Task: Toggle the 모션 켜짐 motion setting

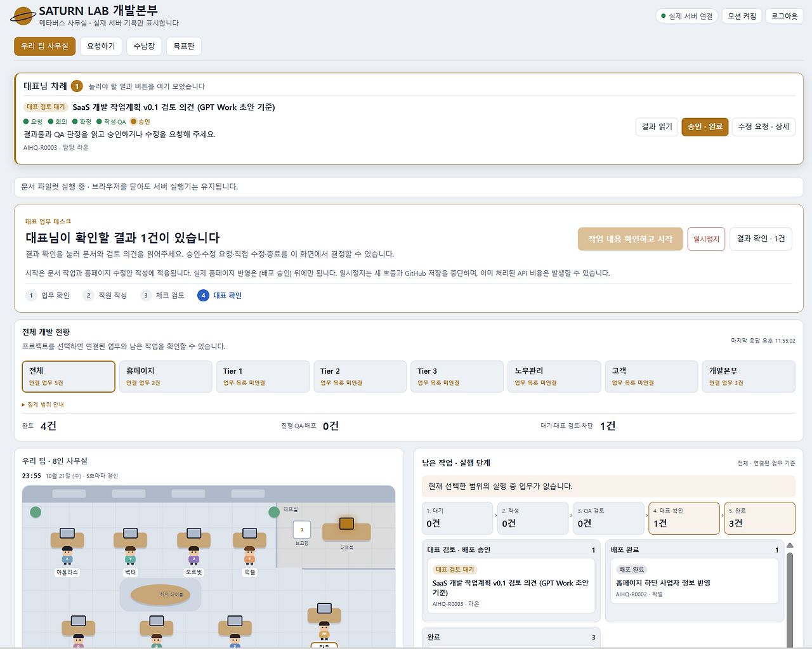Action: 742,16
